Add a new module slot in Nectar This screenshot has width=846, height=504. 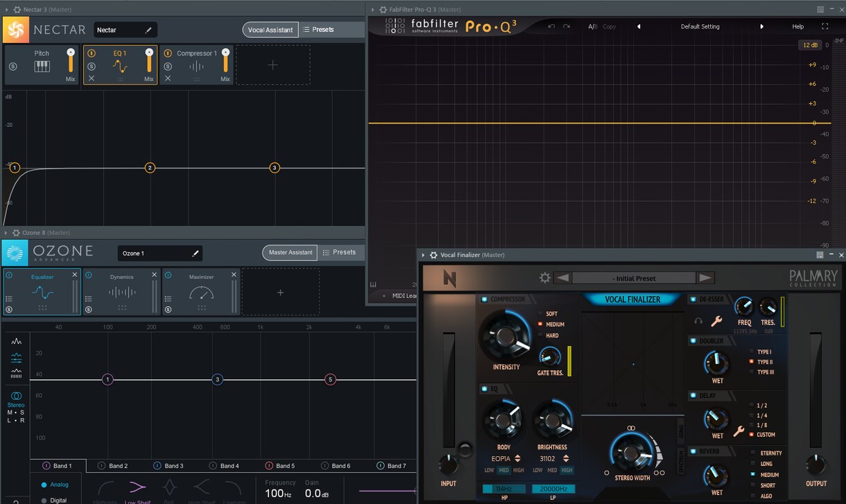coord(273,65)
